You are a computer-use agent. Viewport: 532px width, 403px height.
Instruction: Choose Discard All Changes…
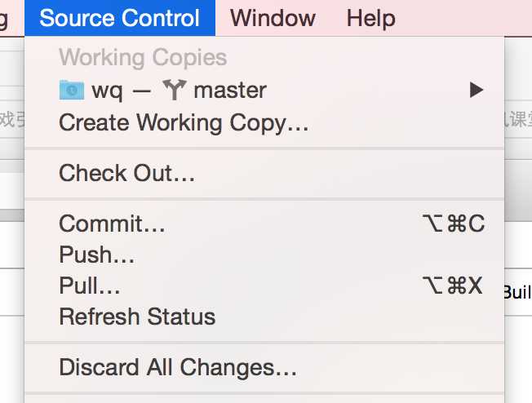pos(264,367)
